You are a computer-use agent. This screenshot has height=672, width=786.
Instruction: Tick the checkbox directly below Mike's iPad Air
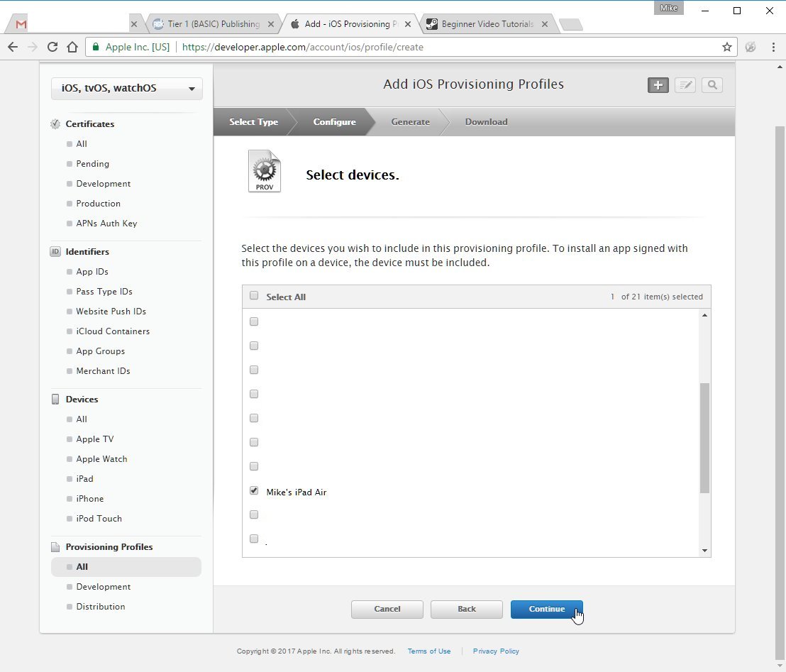[254, 515]
